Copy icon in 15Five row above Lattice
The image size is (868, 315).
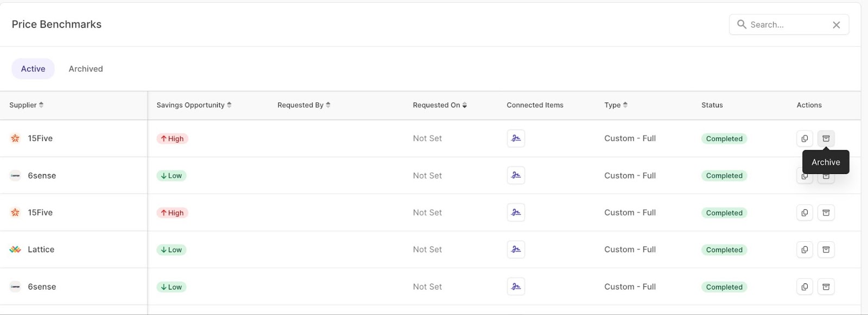[805, 213]
